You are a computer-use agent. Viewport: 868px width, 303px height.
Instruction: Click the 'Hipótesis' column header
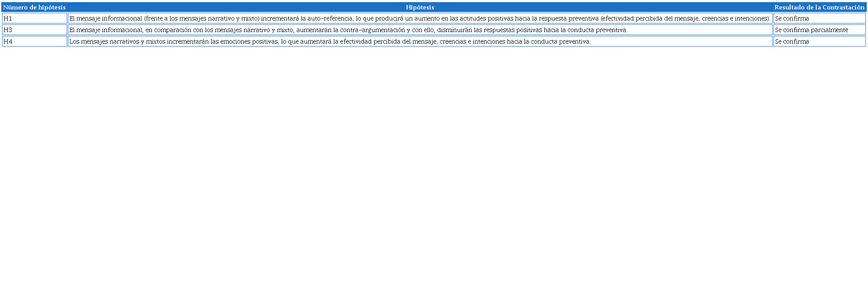click(420, 7)
